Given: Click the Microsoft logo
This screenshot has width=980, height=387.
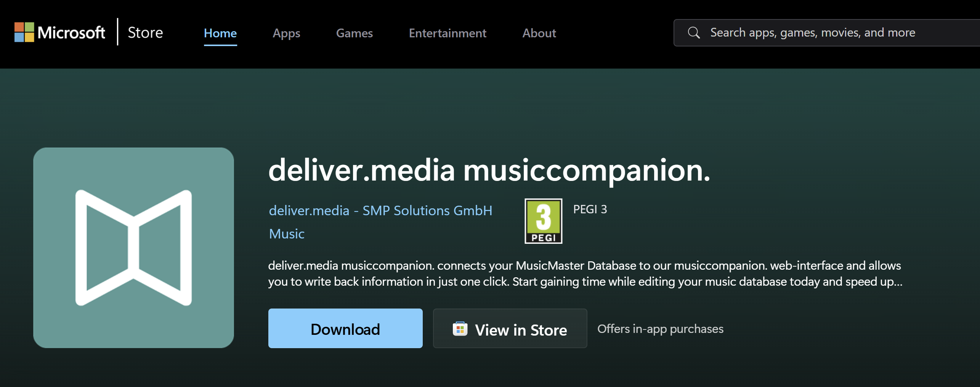Looking at the screenshot, I should point(60,32).
